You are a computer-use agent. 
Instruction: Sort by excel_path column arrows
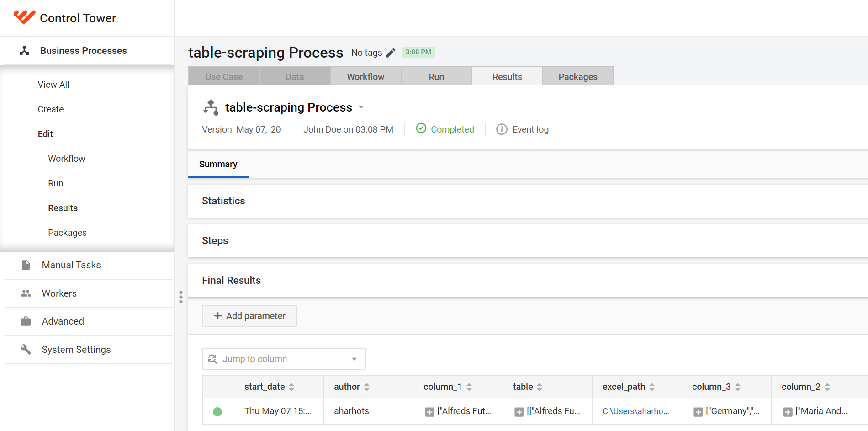(x=652, y=387)
